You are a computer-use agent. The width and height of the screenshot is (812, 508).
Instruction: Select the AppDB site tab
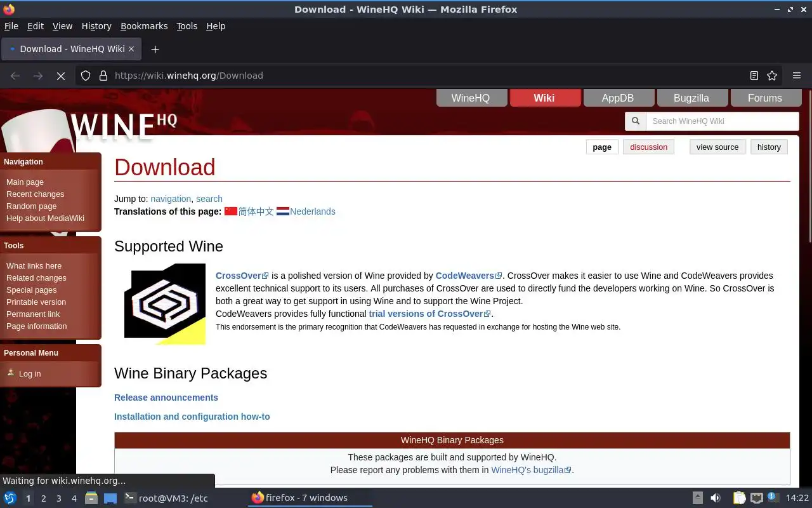pyautogui.click(x=618, y=98)
